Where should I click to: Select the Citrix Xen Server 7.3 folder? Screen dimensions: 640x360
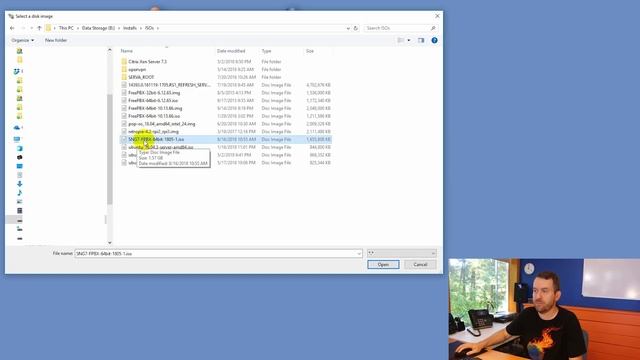tap(147, 62)
